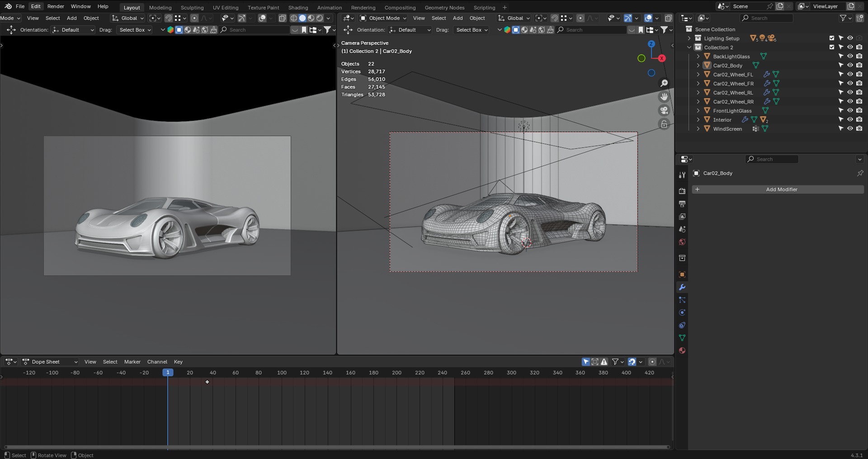Toggle eye visibility for WindScreen
This screenshot has width=868, height=459.
pyautogui.click(x=850, y=128)
